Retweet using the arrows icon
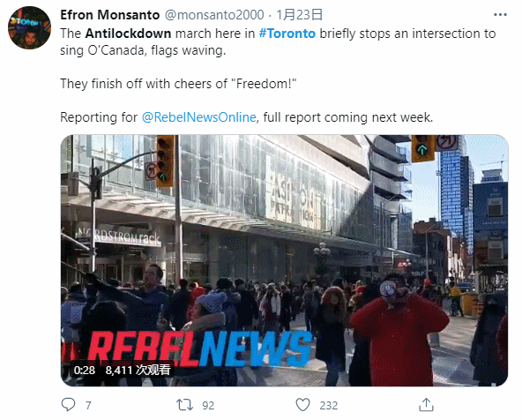522x420 pixels. (x=184, y=405)
